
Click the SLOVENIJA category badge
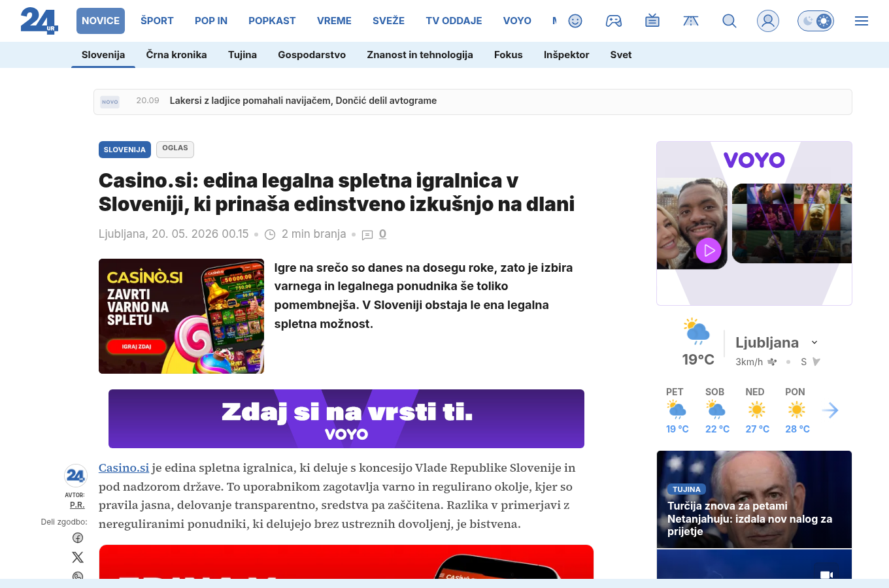coord(125,150)
